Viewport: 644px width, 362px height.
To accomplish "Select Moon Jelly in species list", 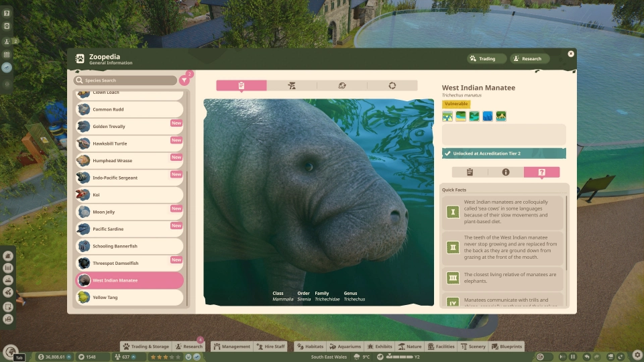I will tap(129, 212).
